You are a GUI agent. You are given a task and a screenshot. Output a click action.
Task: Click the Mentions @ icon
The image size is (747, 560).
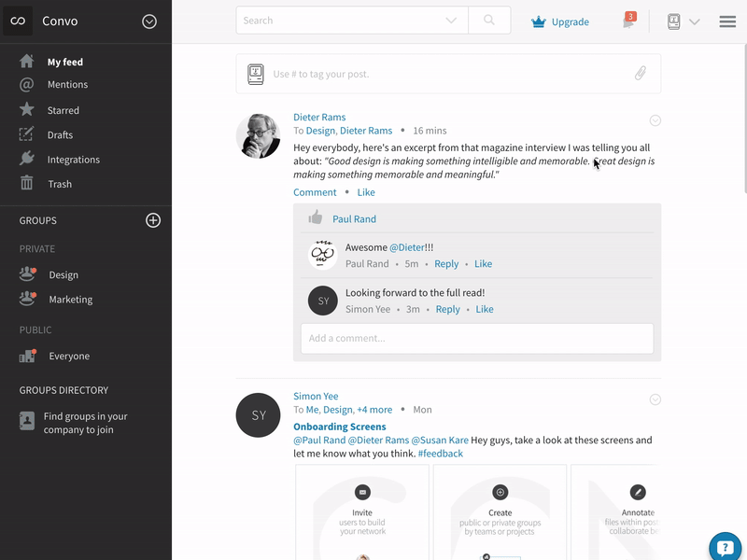(27, 85)
